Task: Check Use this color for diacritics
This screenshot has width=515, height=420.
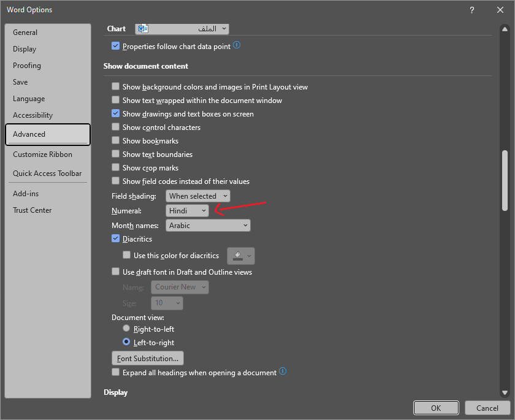Action: (x=126, y=255)
